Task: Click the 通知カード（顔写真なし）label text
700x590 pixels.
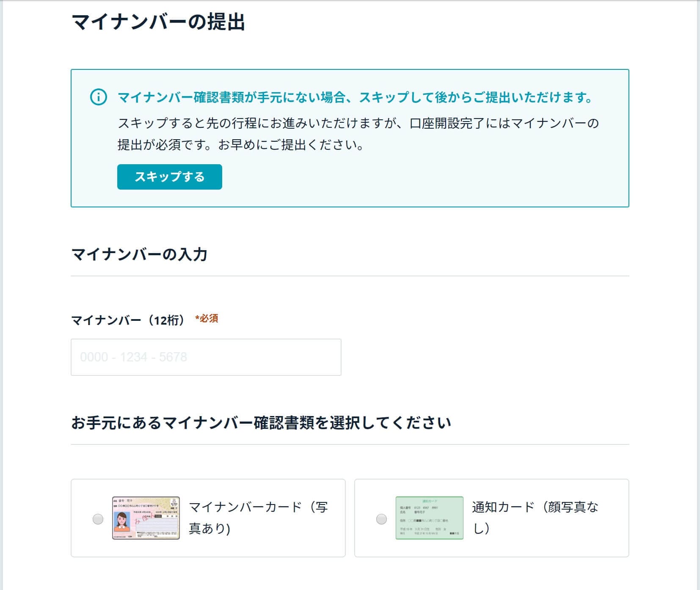Action: click(x=535, y=518)
